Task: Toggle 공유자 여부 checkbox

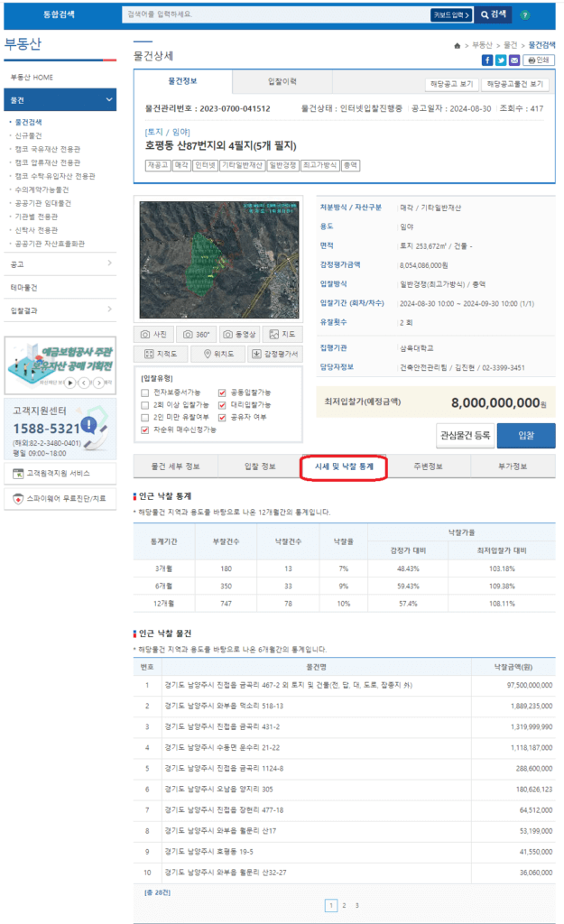Action: point(222,417)
